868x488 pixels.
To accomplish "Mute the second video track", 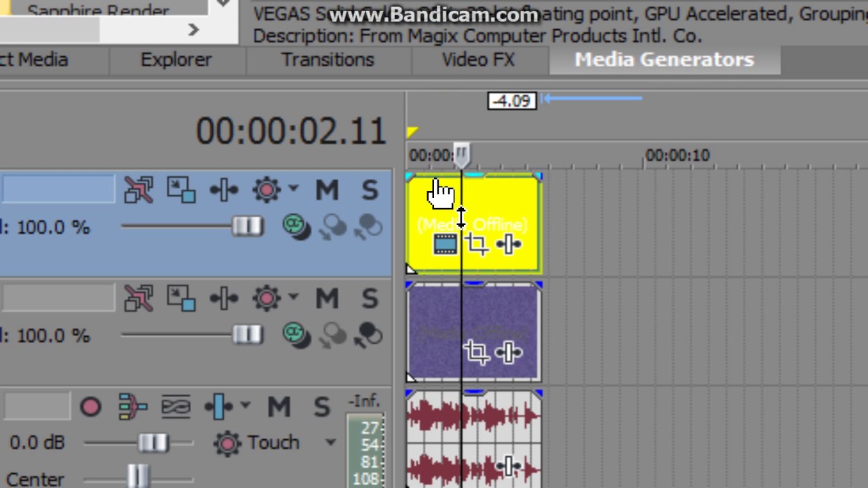I will 327,298.
